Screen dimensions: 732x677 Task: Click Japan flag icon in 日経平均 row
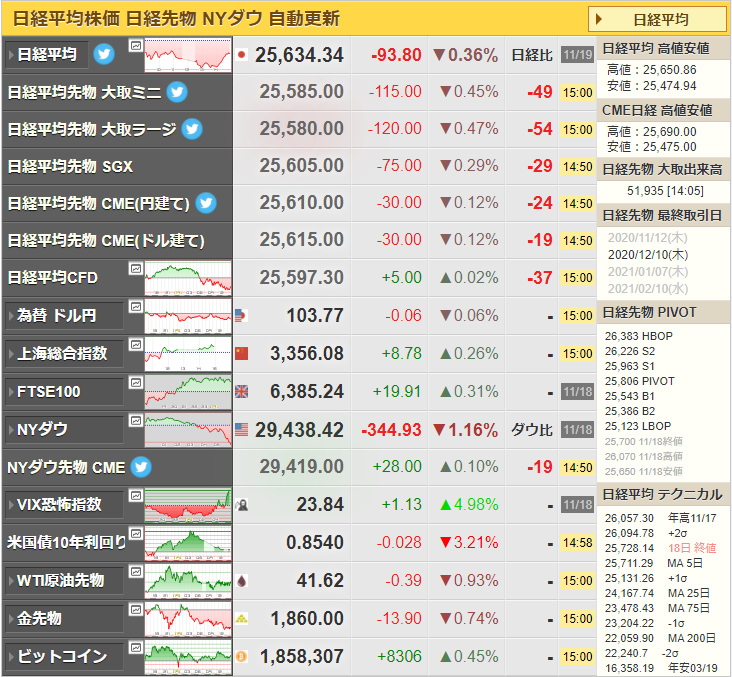(241, 55)
